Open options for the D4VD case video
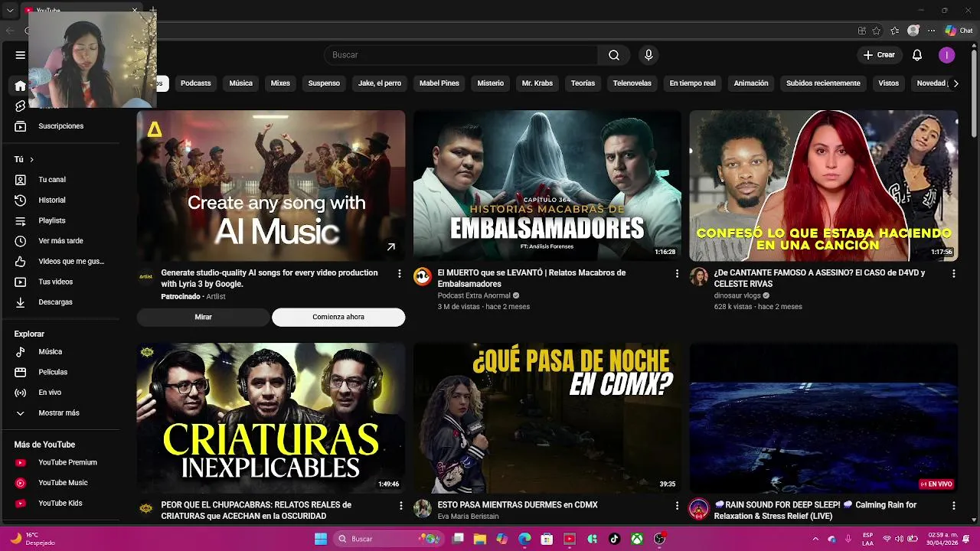Viewport: 980px width, 551px height. tap(953, 273)
